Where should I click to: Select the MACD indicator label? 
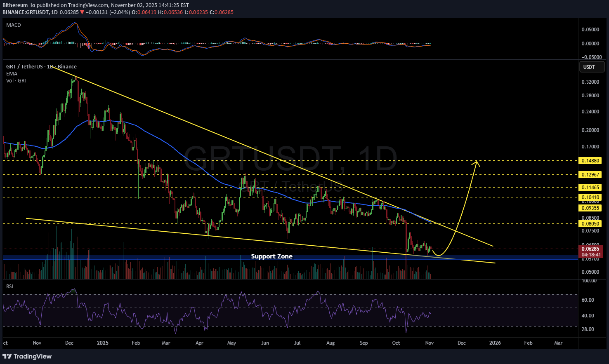coord(13,25)
